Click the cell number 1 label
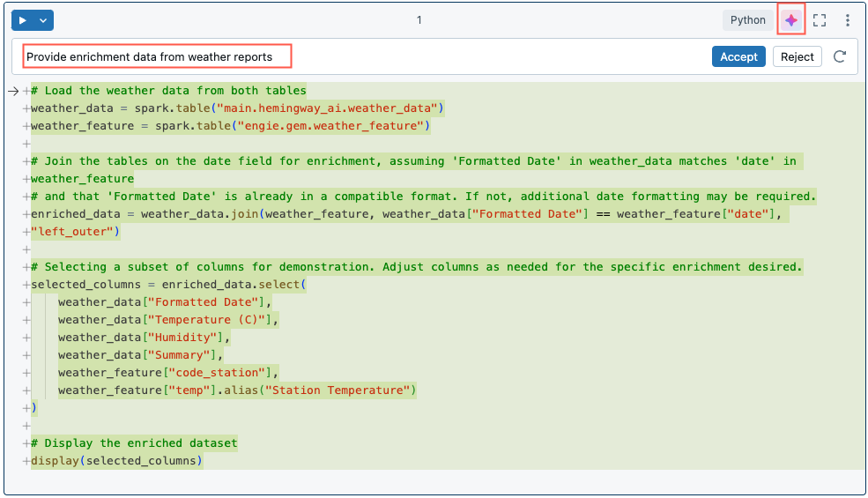The width and height of the screenshot is (868, 498). [x=419, y=20]
